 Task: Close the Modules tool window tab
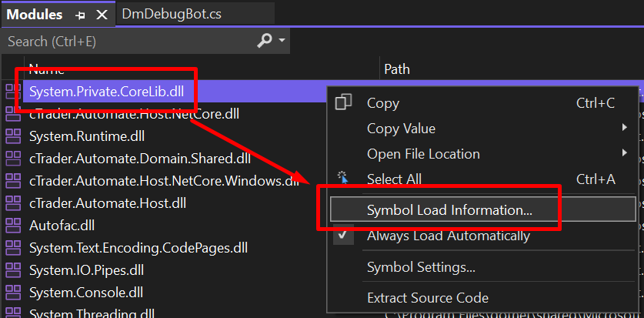click(x=102, y=15)
